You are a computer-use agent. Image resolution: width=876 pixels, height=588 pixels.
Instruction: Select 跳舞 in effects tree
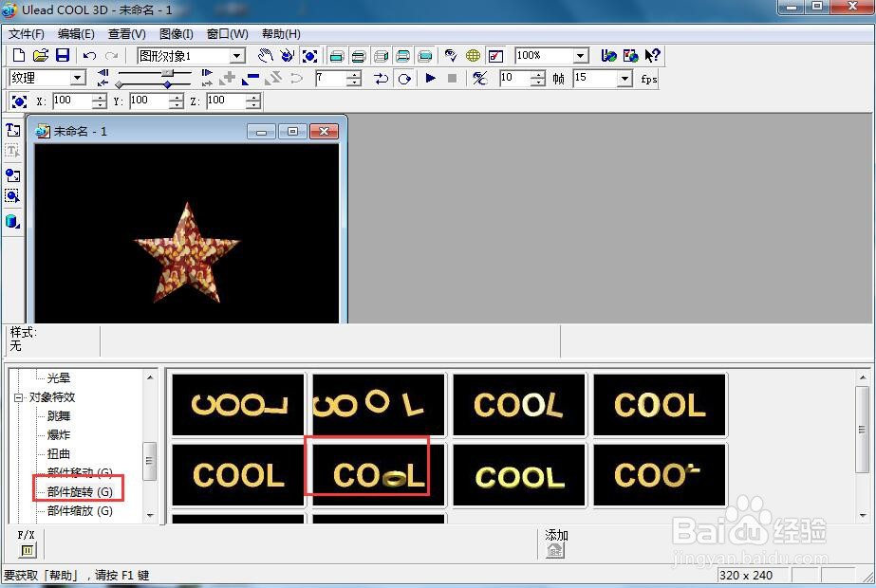[x=59, y=416]
